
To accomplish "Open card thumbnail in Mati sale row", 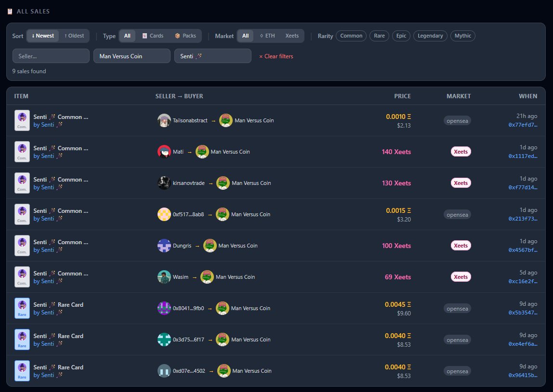I will [x=22, y=152].
